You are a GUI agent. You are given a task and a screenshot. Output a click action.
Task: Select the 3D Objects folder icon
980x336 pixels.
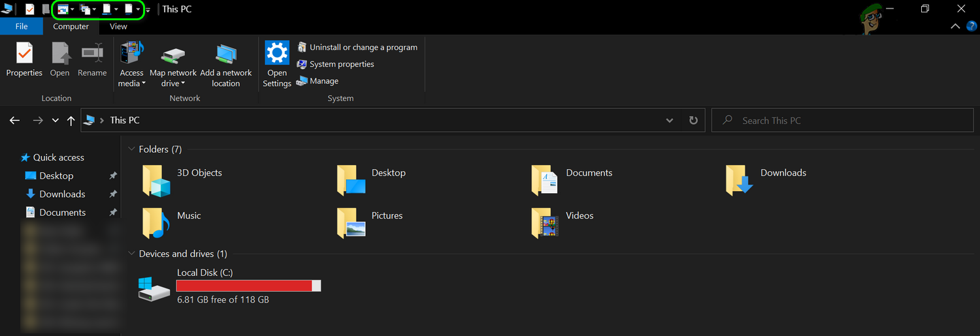156,181
